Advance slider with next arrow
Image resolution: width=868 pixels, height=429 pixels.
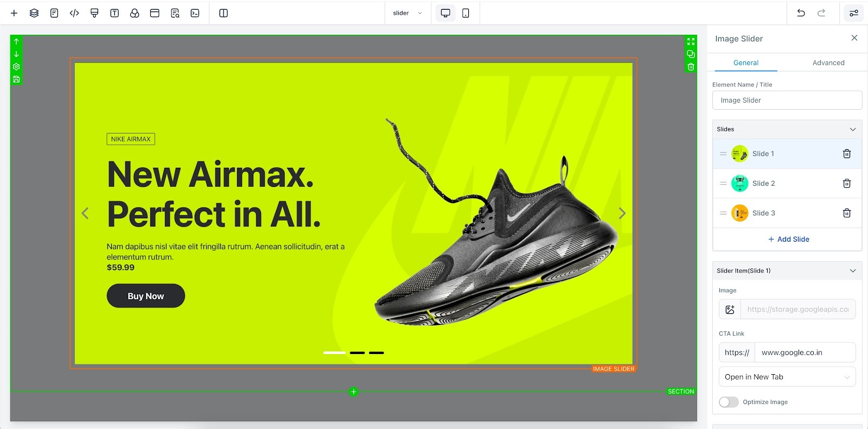622,213
